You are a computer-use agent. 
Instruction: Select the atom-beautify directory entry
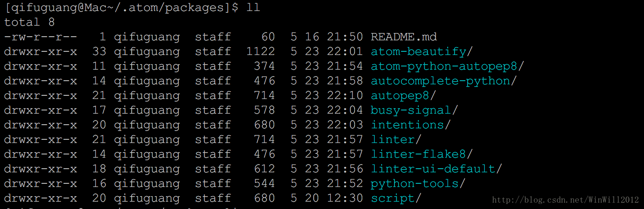click(418, 51)
